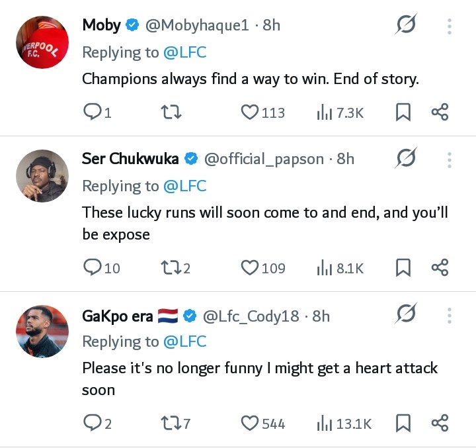
Task: Bookmark Moby's tweet
Action: pos(403,112)
